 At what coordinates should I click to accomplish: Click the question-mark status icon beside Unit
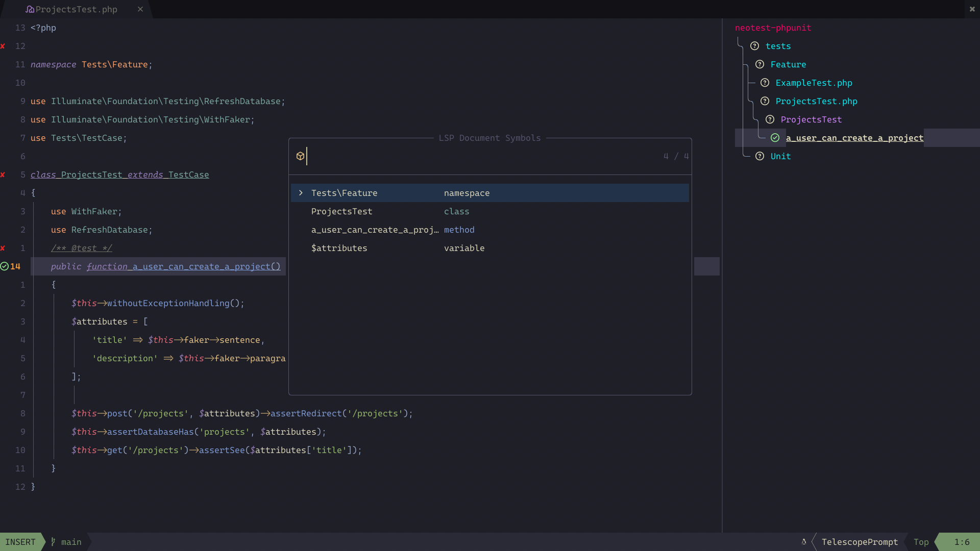point(760,156)
